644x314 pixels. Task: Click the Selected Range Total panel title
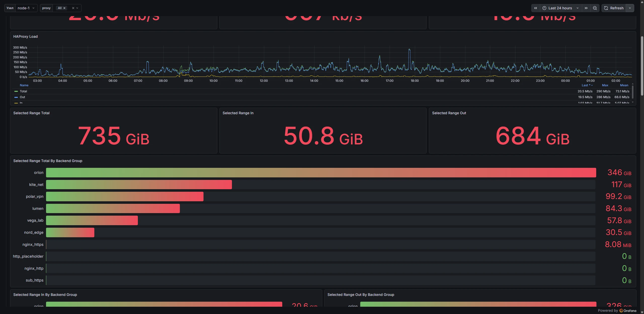coord(31,113)
